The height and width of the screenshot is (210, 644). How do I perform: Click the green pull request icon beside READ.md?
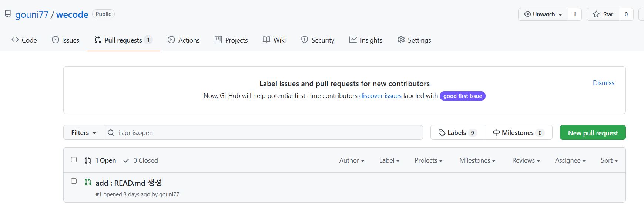pos(88,182)
